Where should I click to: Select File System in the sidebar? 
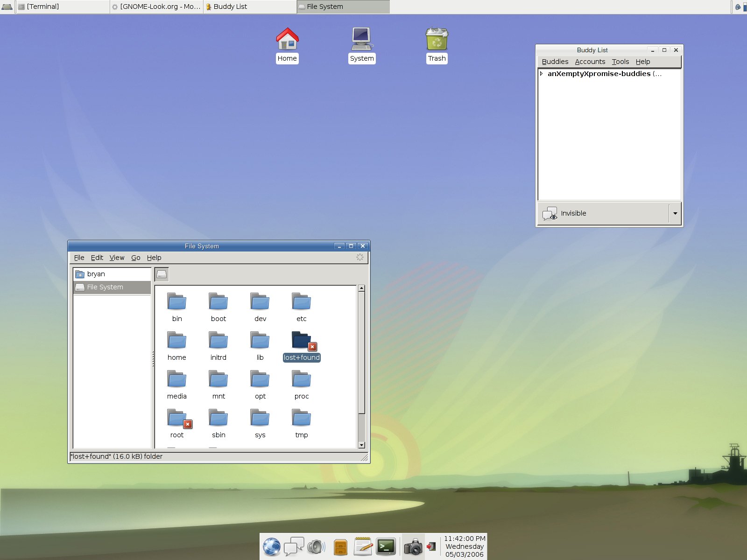pos(112,287)
